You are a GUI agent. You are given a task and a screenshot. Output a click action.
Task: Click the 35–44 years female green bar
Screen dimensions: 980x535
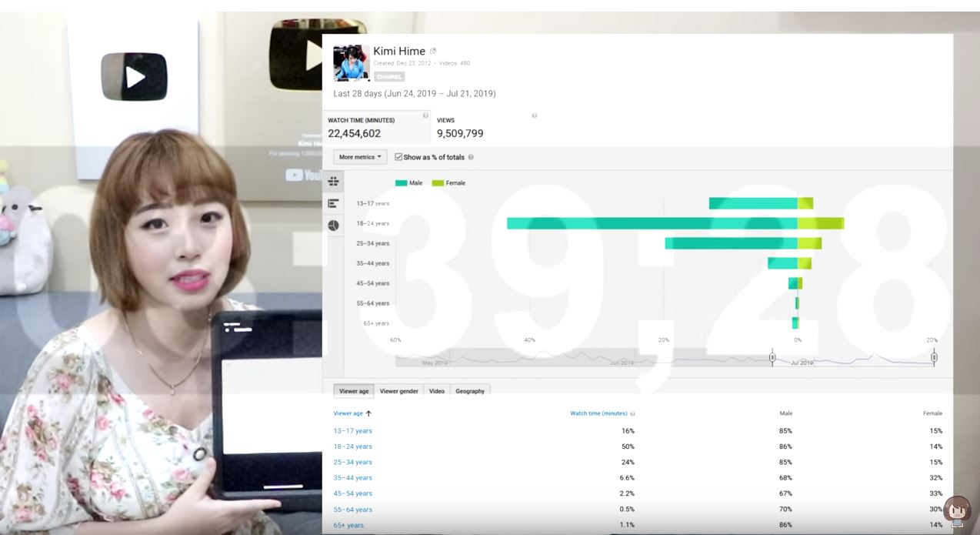(805, 263)
